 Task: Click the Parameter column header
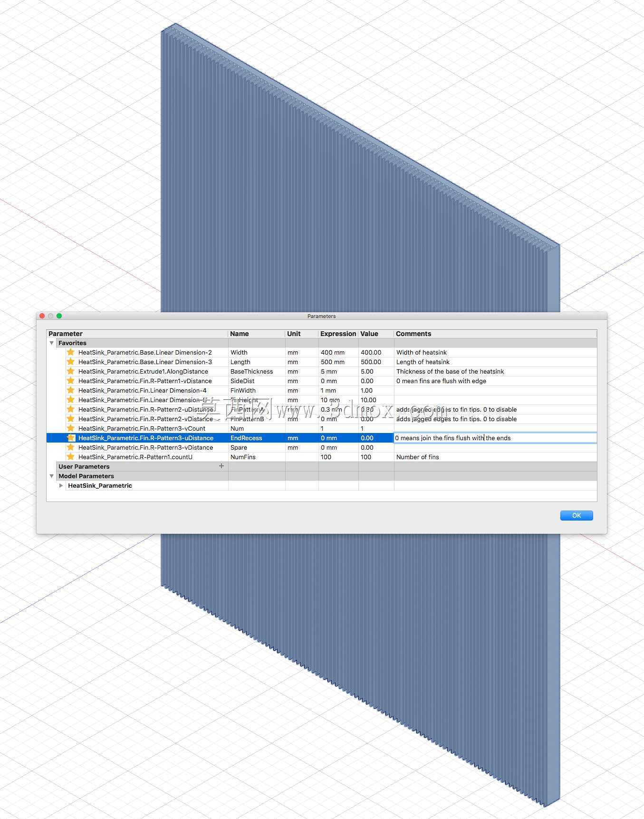click(137, 334)
